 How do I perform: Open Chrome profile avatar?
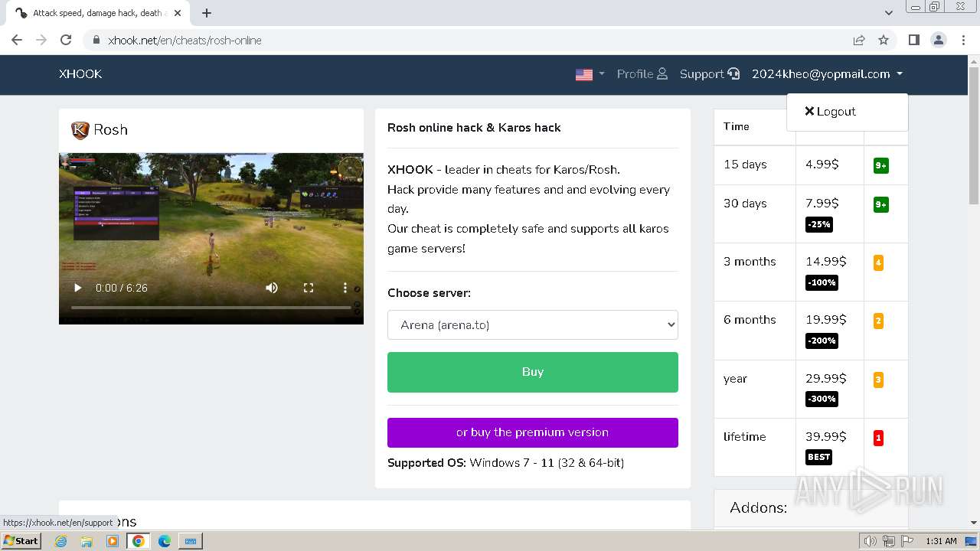pyautogui.click(x=939, y=40)
